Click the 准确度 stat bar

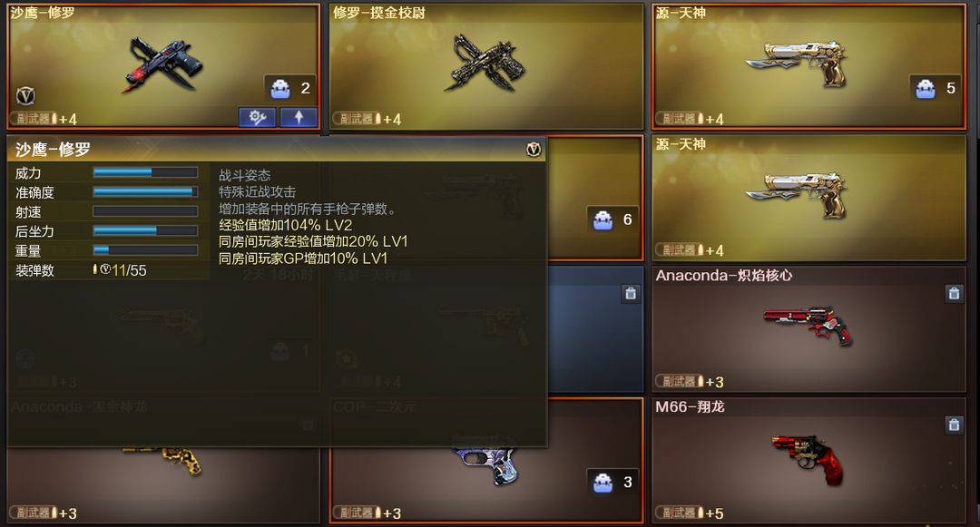click(x=145, y=191)
